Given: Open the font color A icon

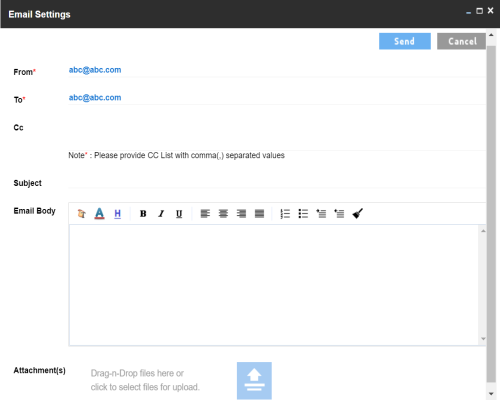Looking at the screenshot, I should pos(99,213).
